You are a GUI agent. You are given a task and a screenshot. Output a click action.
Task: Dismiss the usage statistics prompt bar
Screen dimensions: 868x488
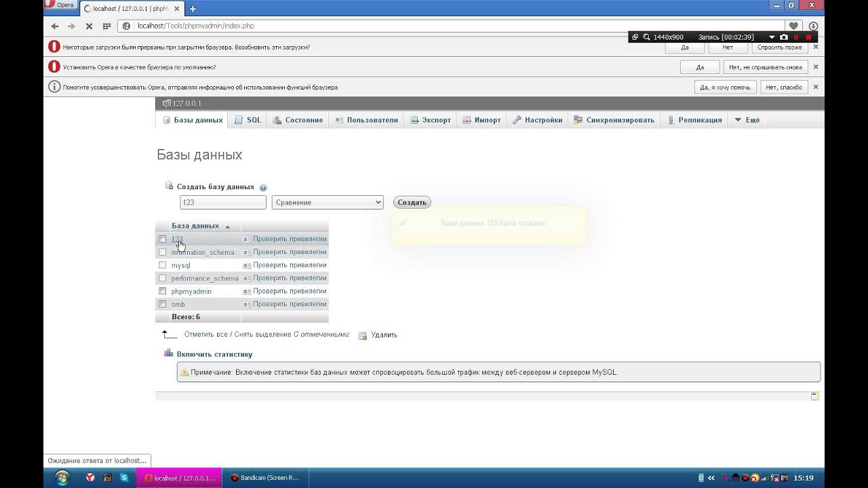(x=816, y=87)
